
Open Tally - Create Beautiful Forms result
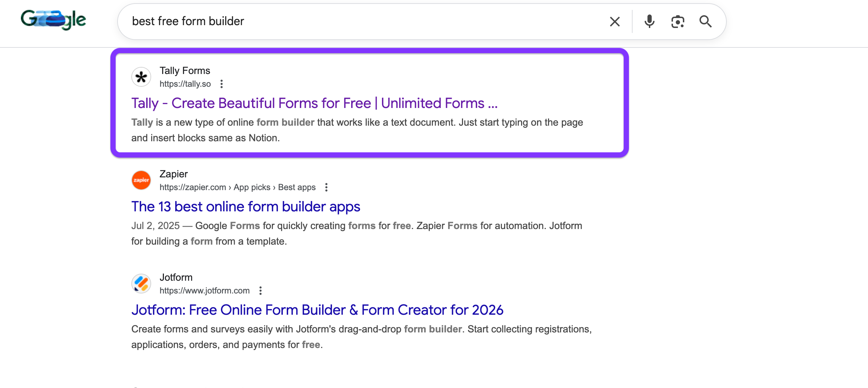[314, 103]
